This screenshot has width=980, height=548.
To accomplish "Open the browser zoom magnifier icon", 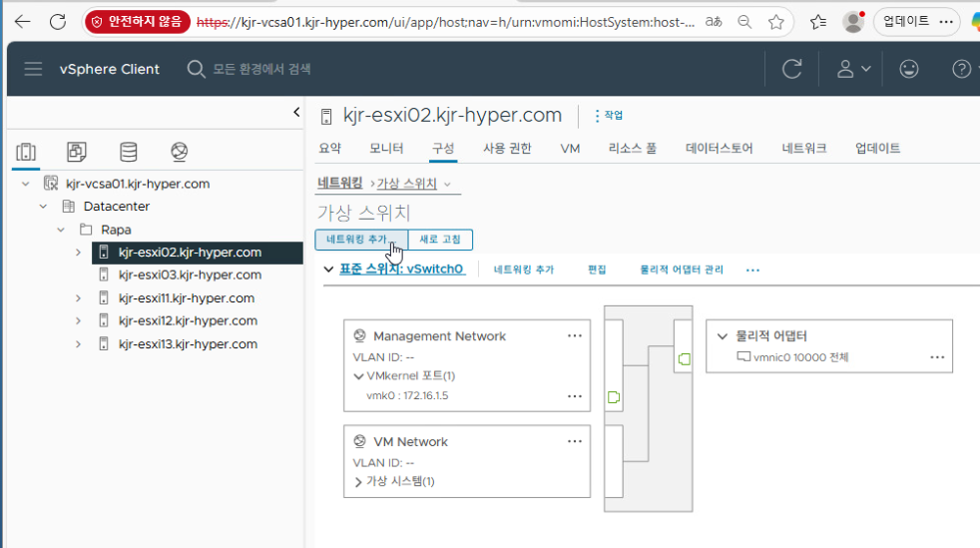I will point(744,22).
